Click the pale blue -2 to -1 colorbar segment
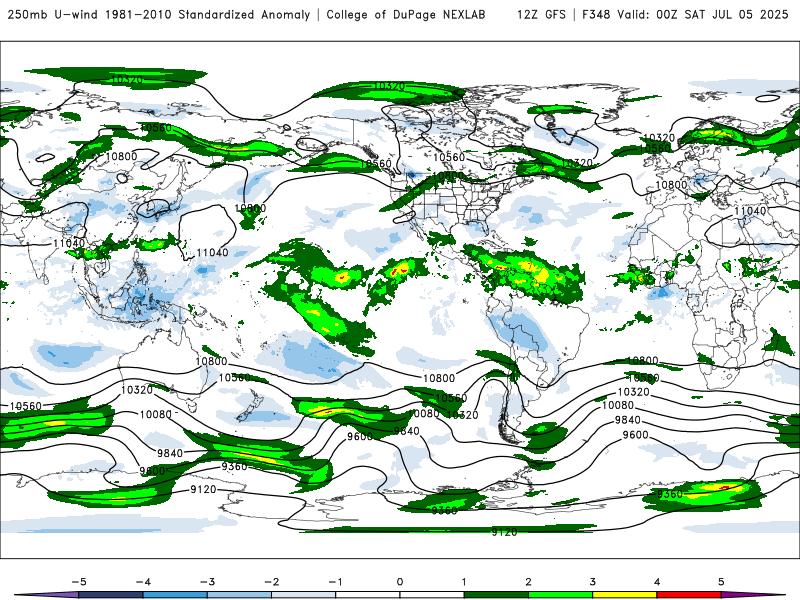The height and width of the screenshot is (600, 800). tap(304, 595)
